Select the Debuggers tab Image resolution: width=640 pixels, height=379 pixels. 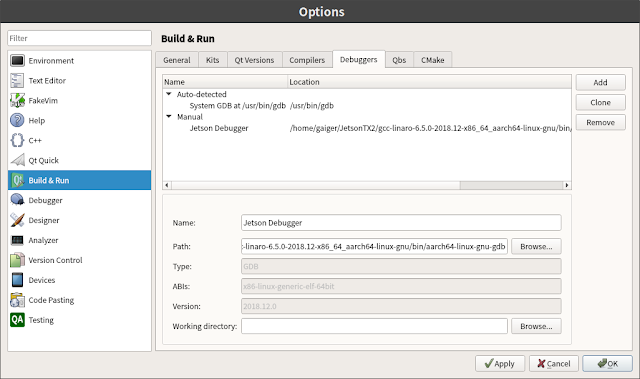pyautogui.click(x=358, y=59)
